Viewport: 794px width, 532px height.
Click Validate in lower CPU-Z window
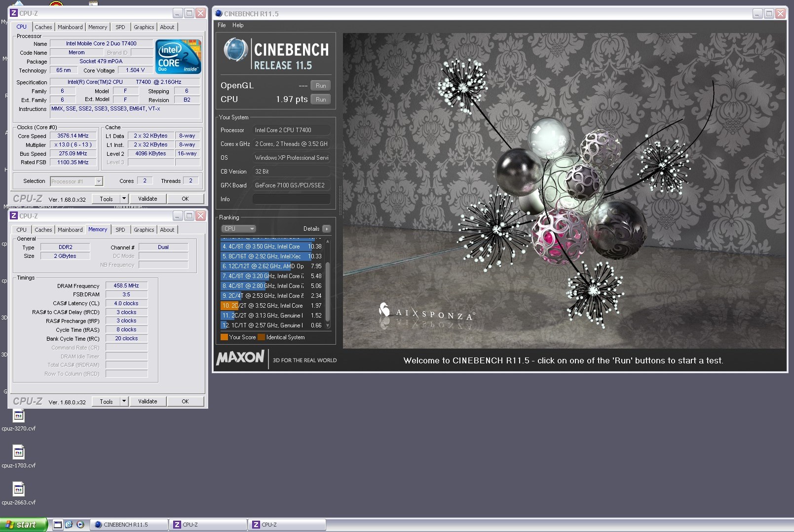point(148,401)
